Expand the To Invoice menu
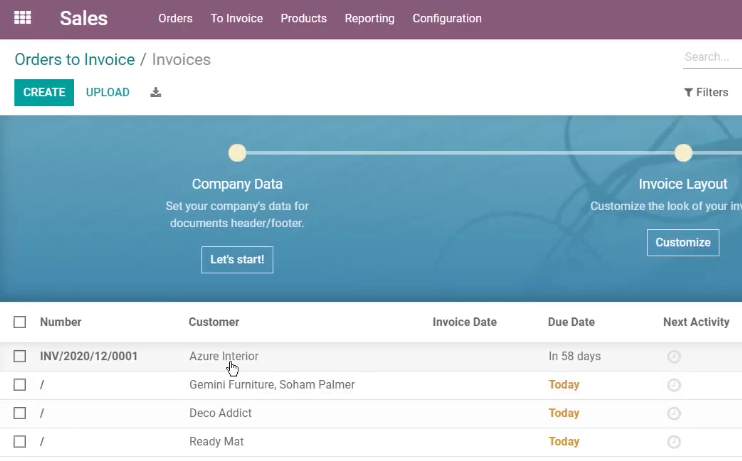The height and width of the screenshot is (461, 742). coord(237,18)
